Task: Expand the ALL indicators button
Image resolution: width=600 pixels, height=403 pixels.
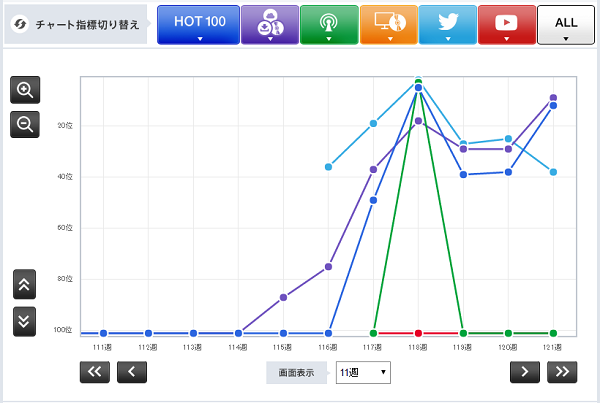Action: pyautogui.click(x=566, y=24)
